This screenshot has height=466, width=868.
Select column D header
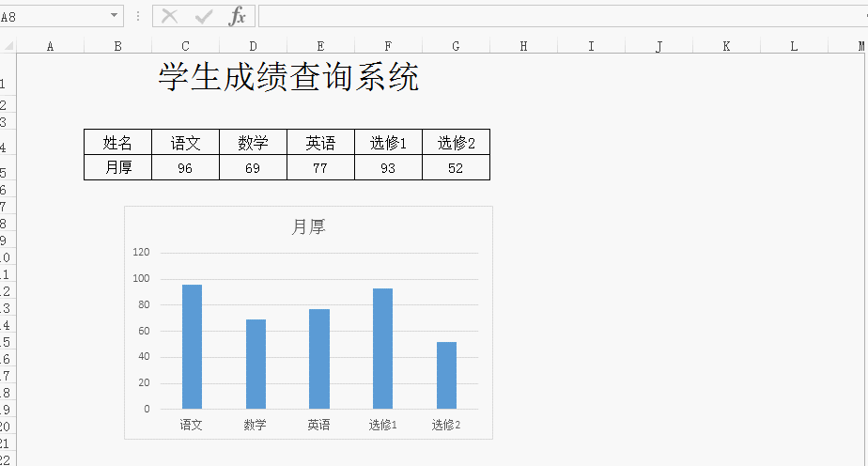tap(253, 46)
